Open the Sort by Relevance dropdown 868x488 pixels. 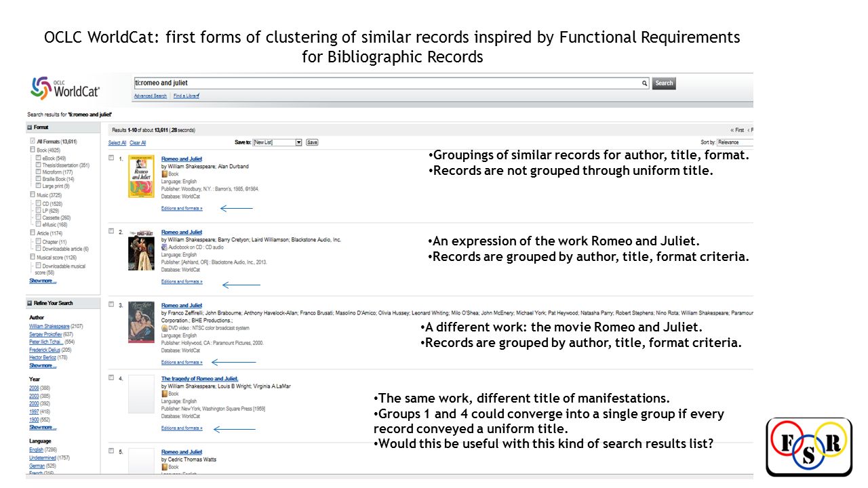pos(735,142)
